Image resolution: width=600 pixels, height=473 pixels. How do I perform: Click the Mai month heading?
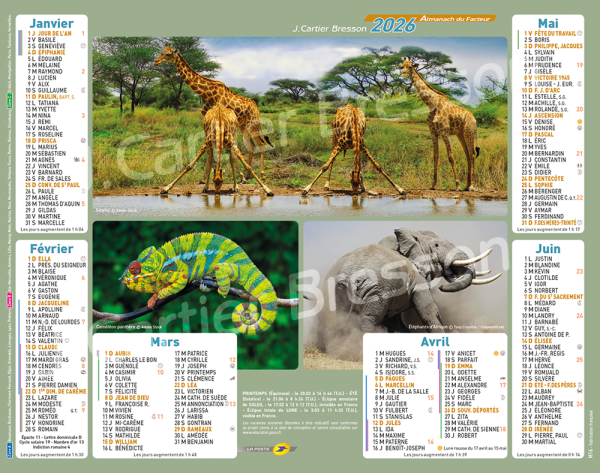[548, 21]
